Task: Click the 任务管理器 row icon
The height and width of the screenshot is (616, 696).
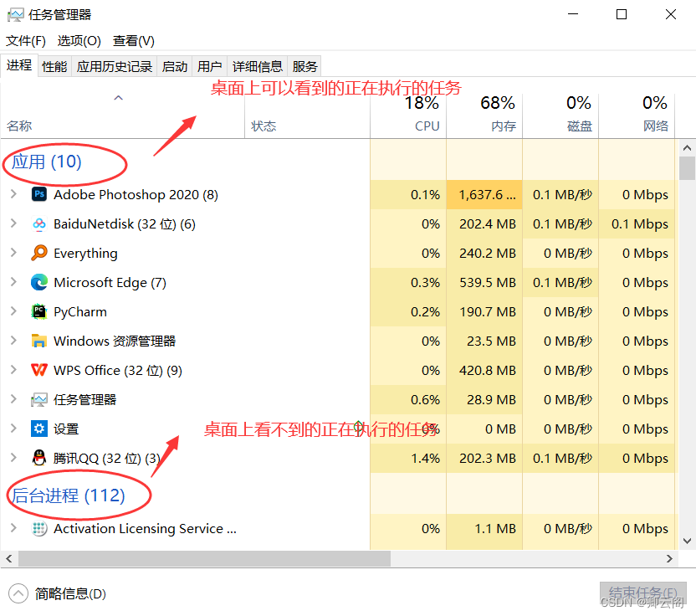Action: click(39, 400)
